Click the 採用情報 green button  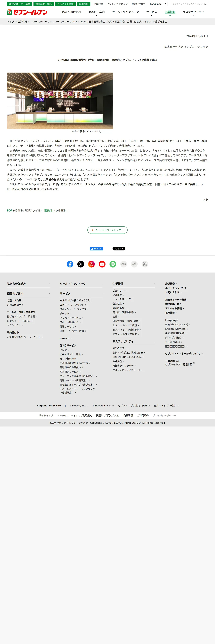[84, 4]
